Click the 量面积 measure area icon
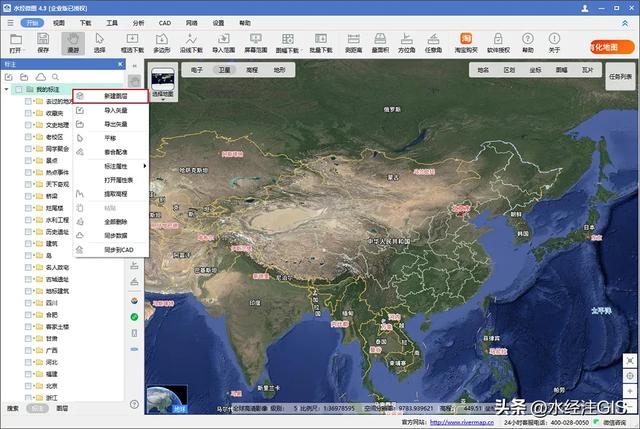Image resolution: width=640 pixels, height=429 pixels. (380, 39)
